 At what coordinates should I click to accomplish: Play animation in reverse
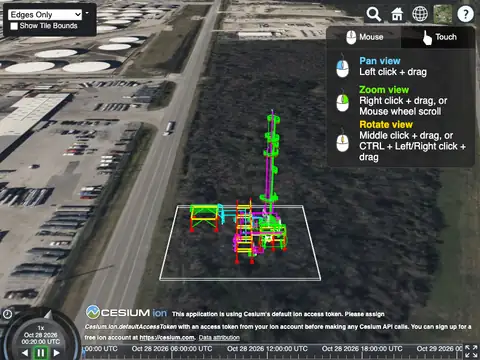point(25,353)
